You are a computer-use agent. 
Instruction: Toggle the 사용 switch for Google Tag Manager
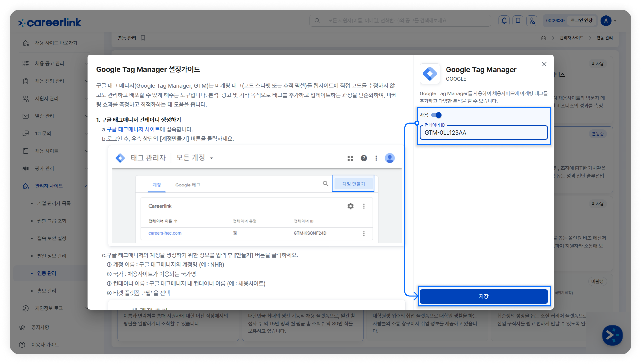coord(436,115)
